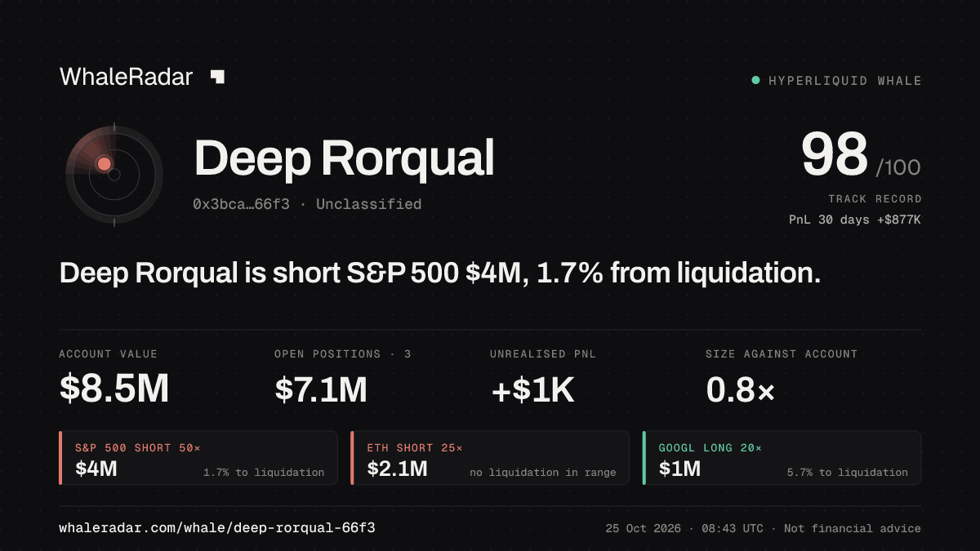The height and width of the screenshot is (551, 980).
Task: Click the 5.7% to liquidation note
Action: [848, 473]
